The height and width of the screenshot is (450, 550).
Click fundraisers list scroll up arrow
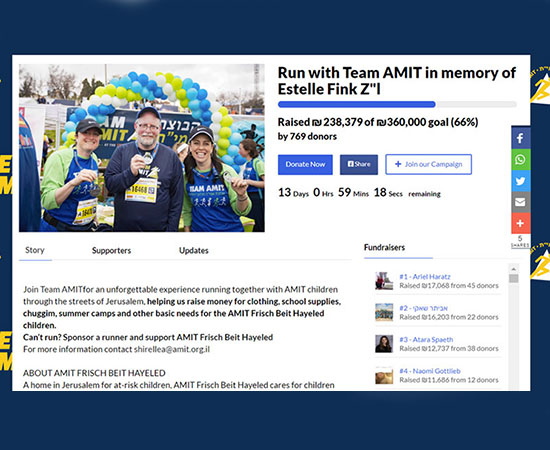pyautogui.click(x=514, y=269)
